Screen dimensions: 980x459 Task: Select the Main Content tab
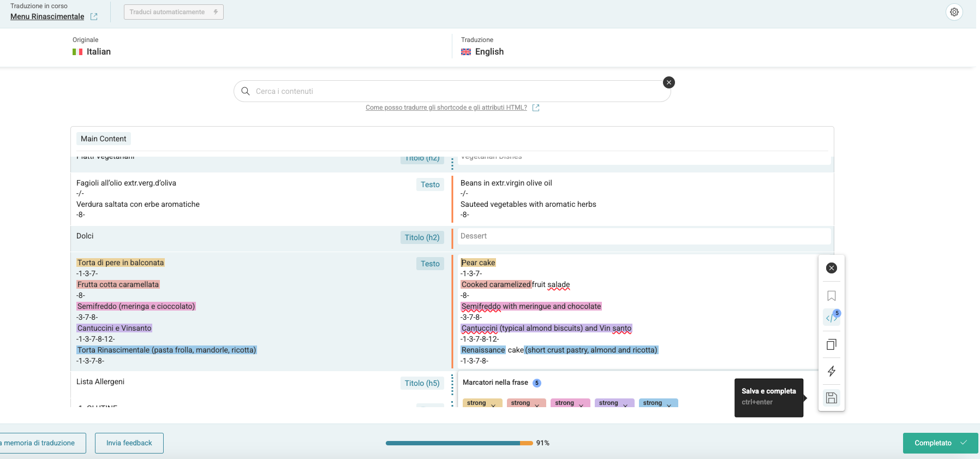point(103,139)
